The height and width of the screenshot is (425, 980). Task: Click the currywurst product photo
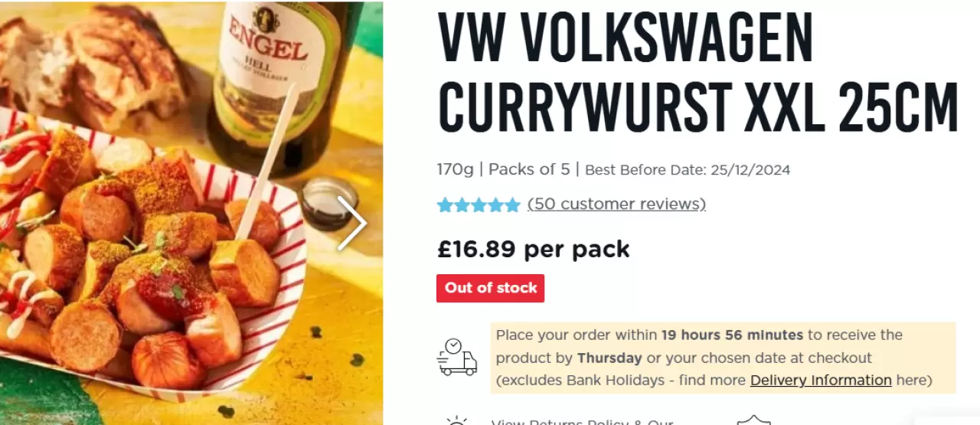pyautogui.click(x=191, y=213)
